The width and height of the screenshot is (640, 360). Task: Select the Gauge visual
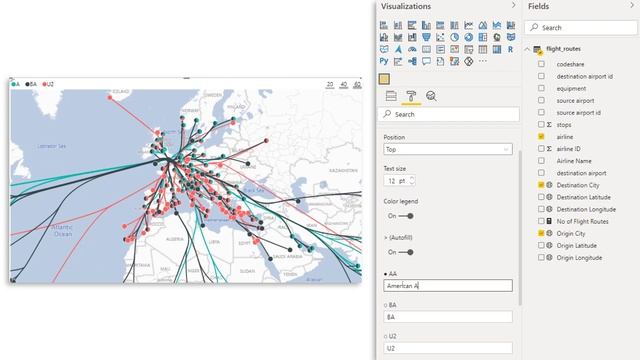pyautogui.click(x=412, y=49)
